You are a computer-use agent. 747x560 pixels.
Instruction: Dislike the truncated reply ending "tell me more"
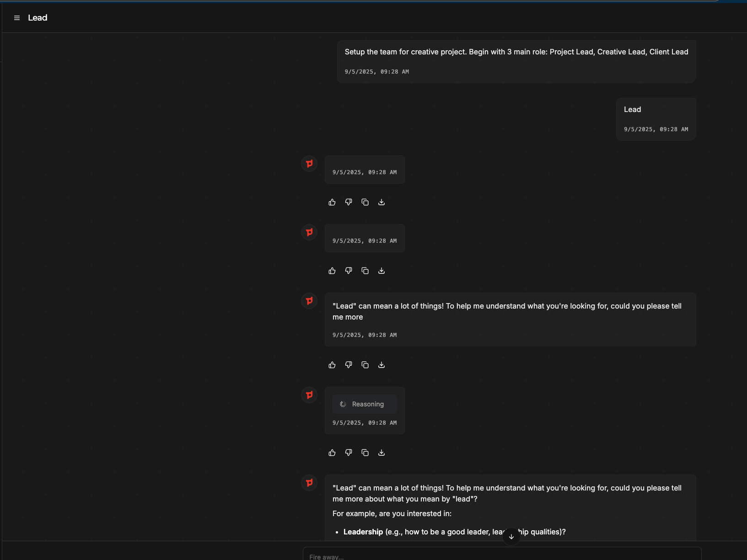pos(349,365)
